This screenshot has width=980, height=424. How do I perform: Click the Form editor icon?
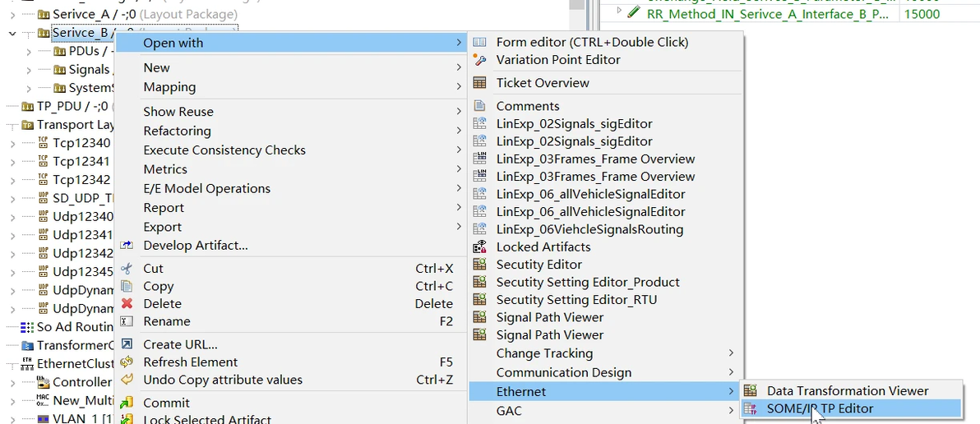pyautogui.click(x=480, y=42)
